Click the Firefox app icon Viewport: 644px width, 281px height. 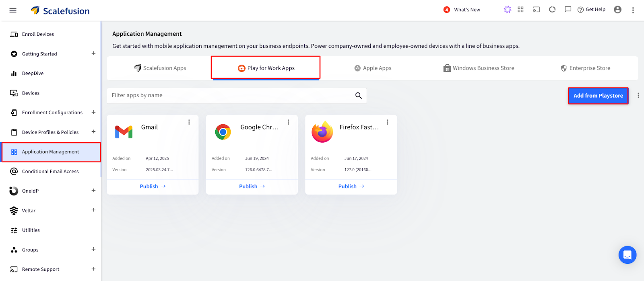click(x=322, y=132)
